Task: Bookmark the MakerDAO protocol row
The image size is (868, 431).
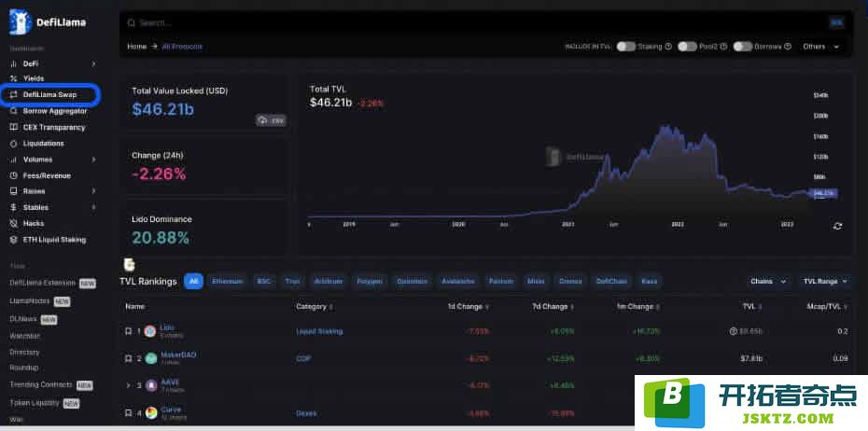Action: click(129, 358)
